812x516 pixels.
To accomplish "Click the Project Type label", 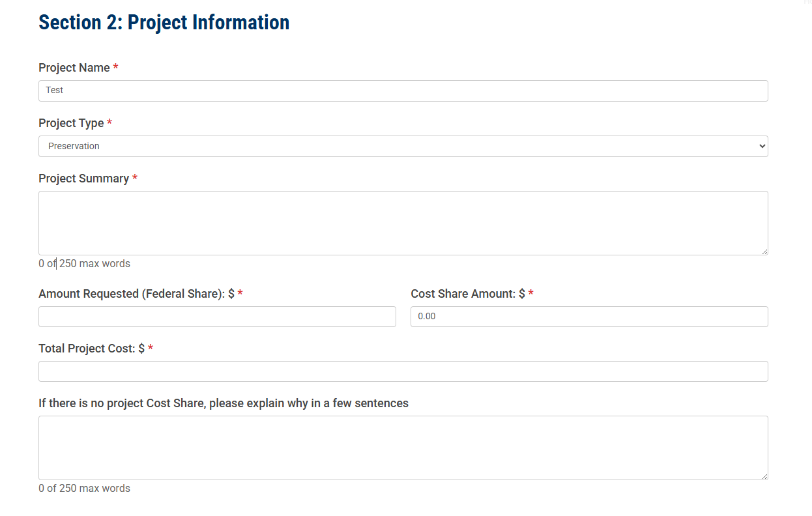I will pyautogui.click(x=71, y=123).
